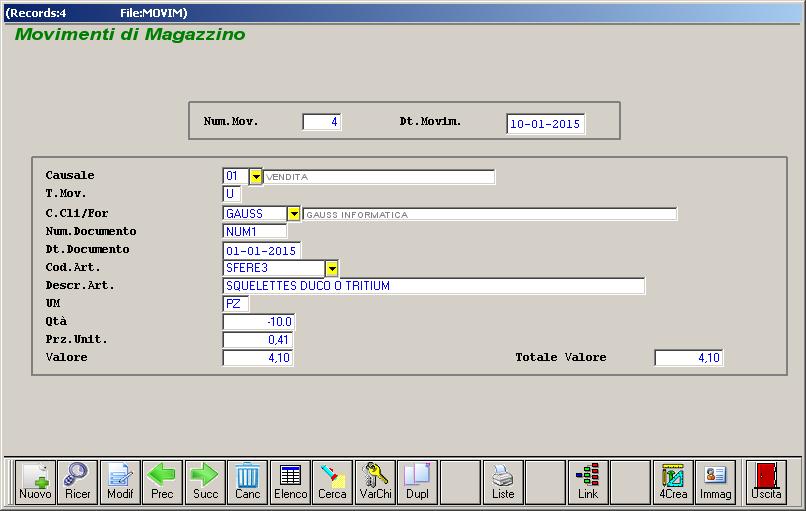Click the Cerca flashlight icon

click(333, 482)
